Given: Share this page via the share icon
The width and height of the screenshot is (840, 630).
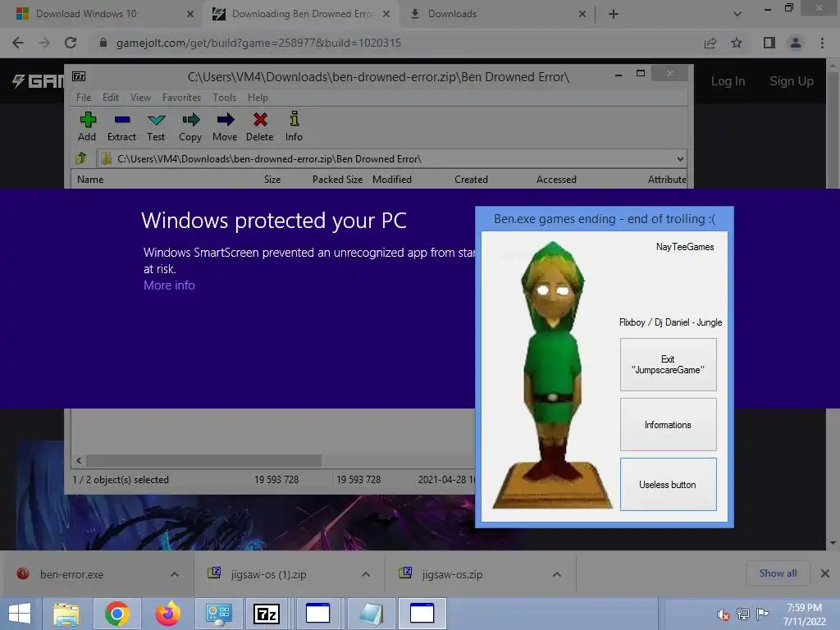Looking at the screenshot, I should (x=710, y=43).
